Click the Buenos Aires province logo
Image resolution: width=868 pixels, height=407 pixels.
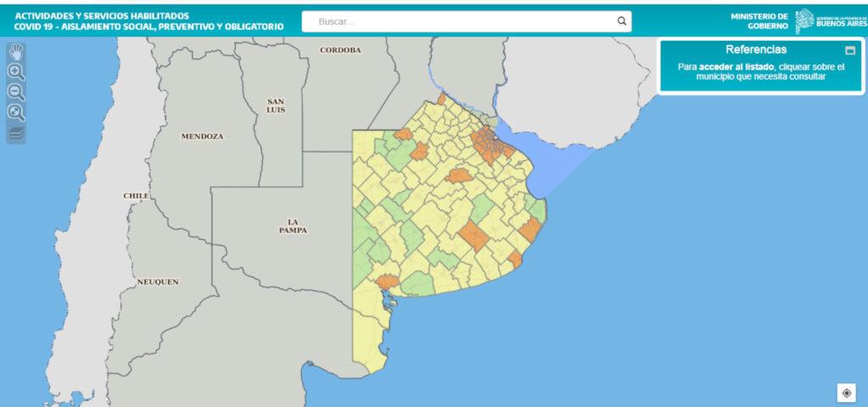click(829, 20)
